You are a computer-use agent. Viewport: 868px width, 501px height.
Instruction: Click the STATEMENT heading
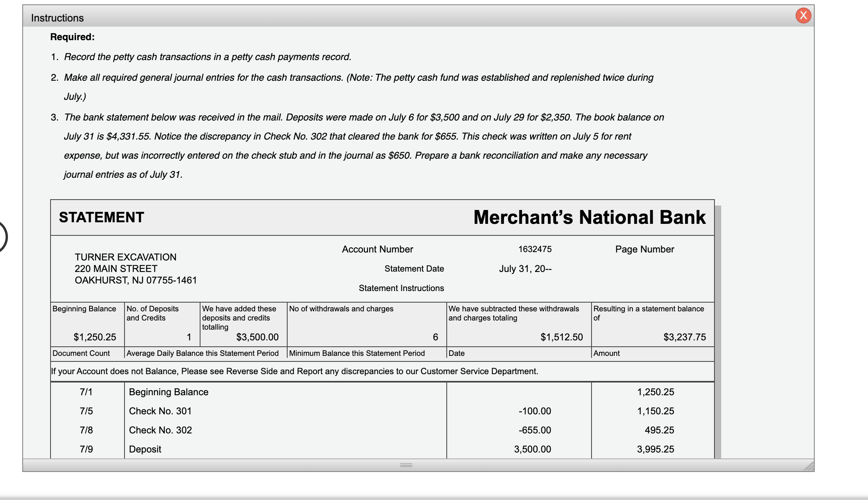coord(101,217)
